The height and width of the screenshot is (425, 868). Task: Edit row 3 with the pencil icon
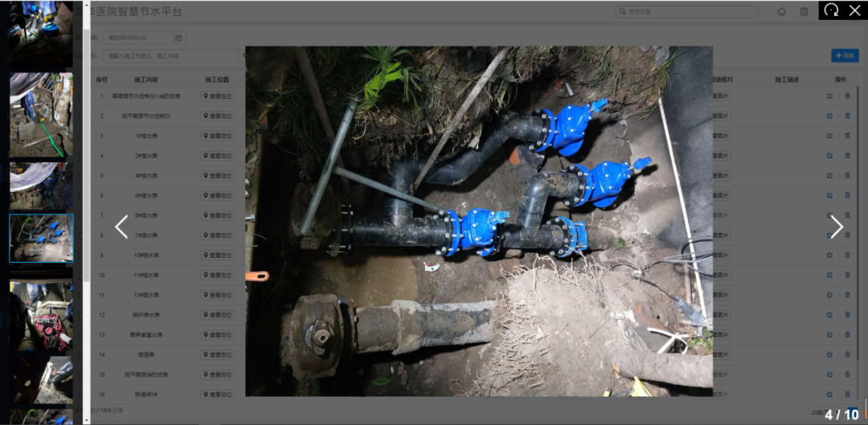coord(829,136)
